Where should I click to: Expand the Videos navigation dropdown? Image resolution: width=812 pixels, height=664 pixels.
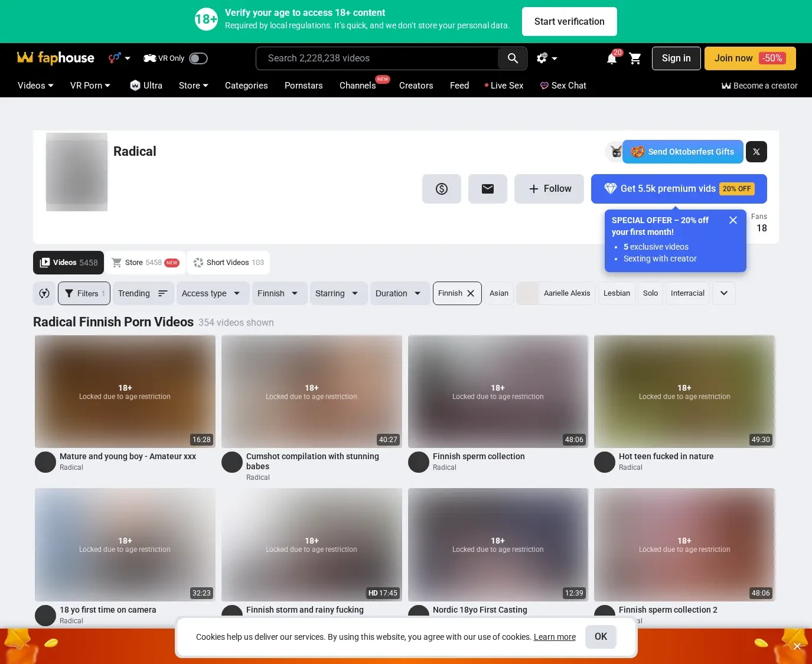(35, 86)
